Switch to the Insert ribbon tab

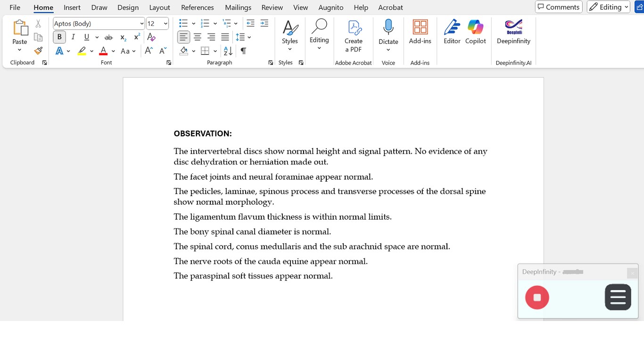(72, 7)
